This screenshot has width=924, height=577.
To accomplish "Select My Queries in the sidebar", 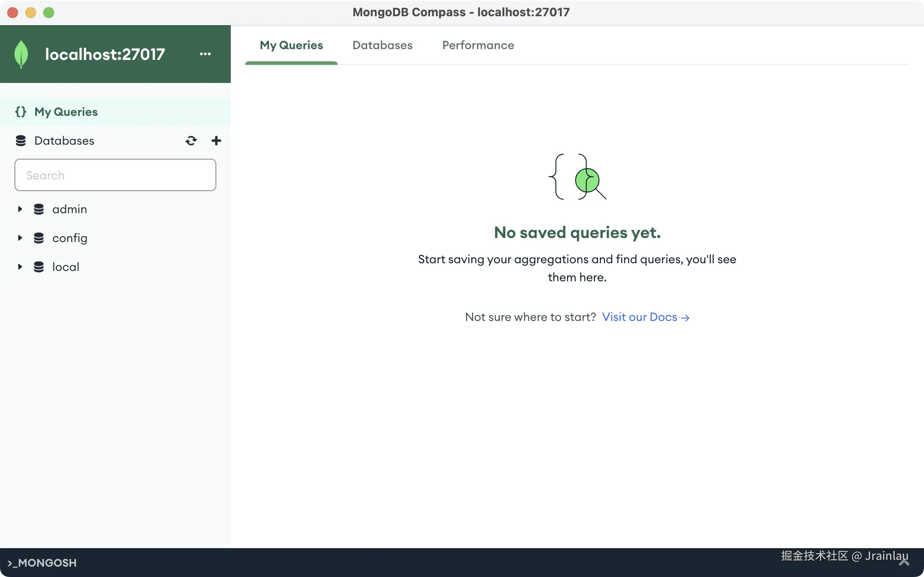I will pos(66,112).
